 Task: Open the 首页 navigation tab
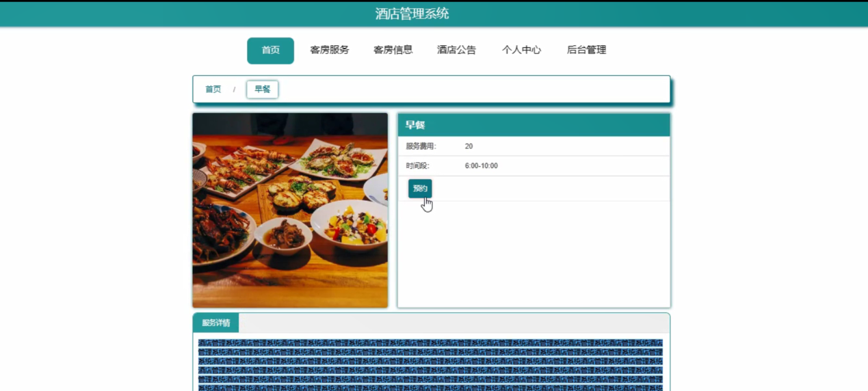270,51
